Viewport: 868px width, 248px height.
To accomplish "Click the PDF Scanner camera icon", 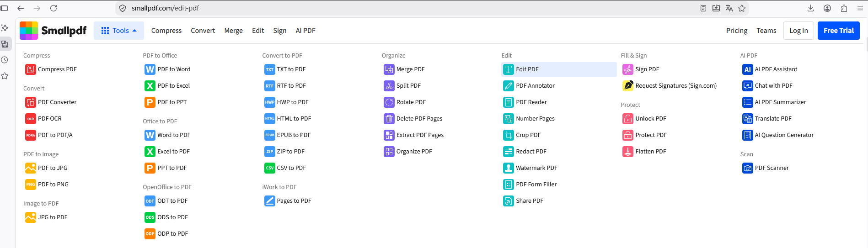I will (x=748, y=168).
